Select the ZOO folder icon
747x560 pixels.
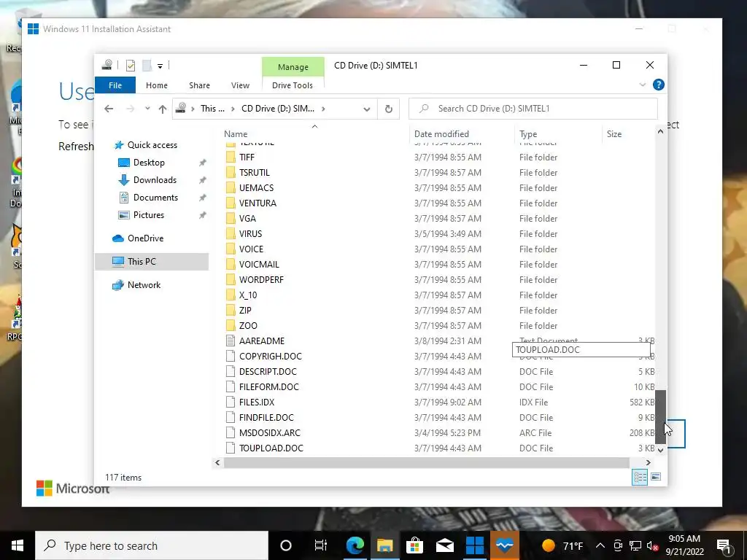pos(231,325)
